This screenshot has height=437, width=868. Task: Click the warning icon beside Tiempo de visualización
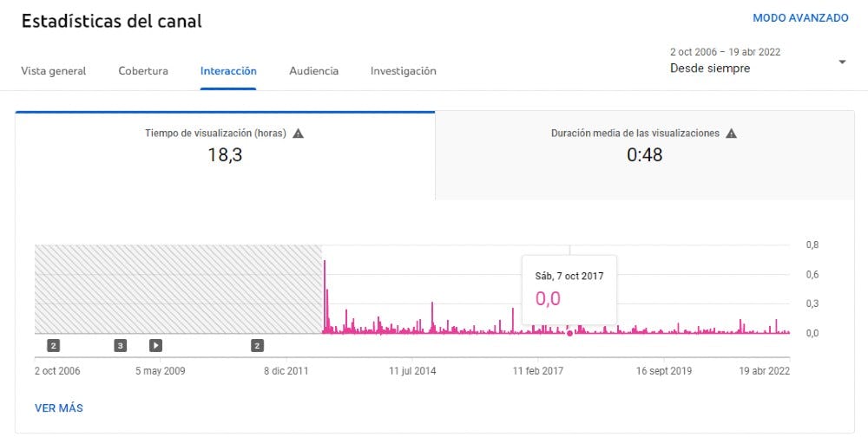[x=298, y=134]
